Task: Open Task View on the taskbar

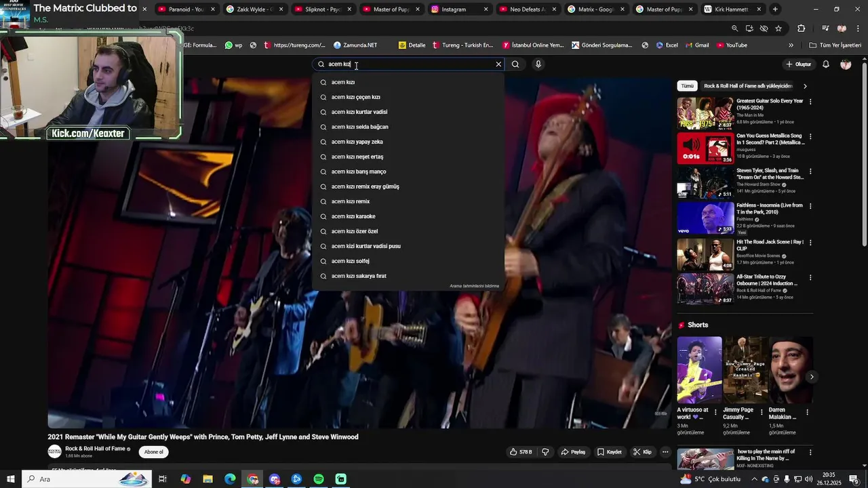Action: (x=163, y=479)
